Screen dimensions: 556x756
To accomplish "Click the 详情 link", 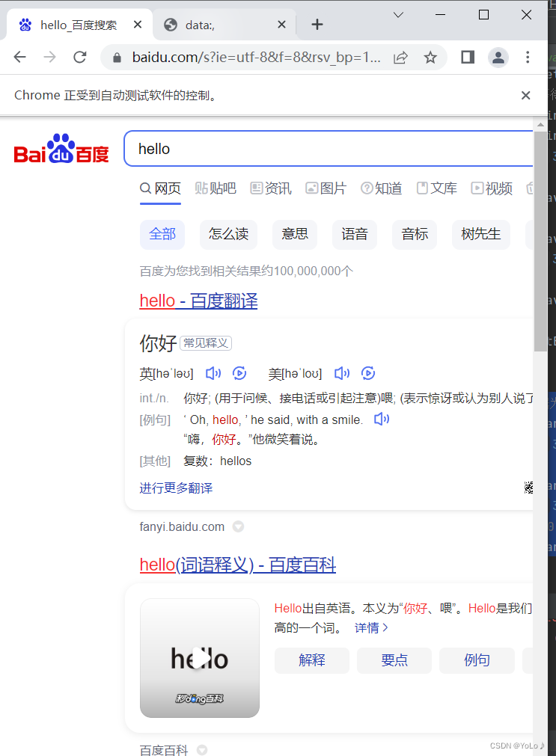I will [371, 627].
